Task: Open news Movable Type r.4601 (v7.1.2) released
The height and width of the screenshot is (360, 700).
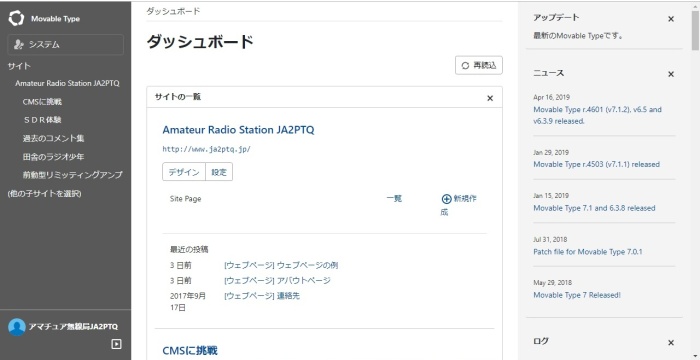Action: coord(597,115)
